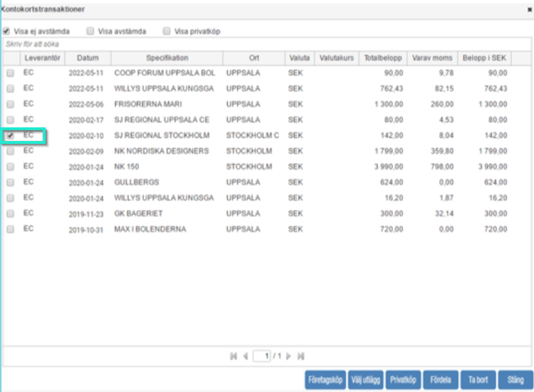Uncheck the SJ REGIONAL STOCKHOLM row checkbox
Screen dimensions: 534x392
pos(10,135)
